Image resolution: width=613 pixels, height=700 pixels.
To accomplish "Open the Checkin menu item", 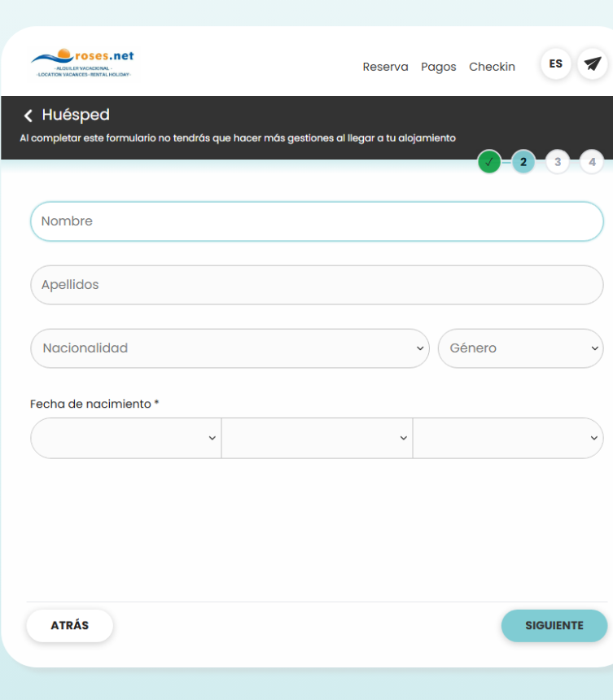I will pyautogui.click(x=492, y=67).
